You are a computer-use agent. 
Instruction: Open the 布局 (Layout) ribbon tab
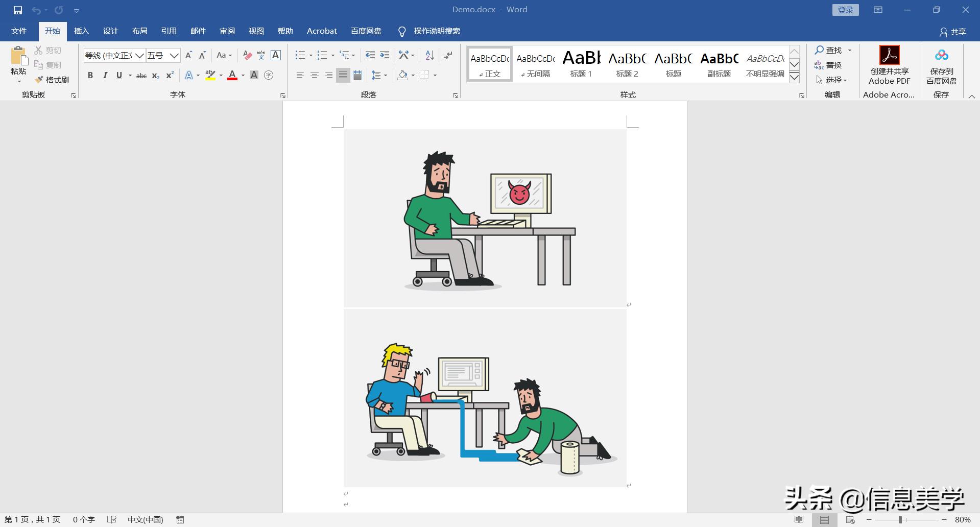coord(139,31)
